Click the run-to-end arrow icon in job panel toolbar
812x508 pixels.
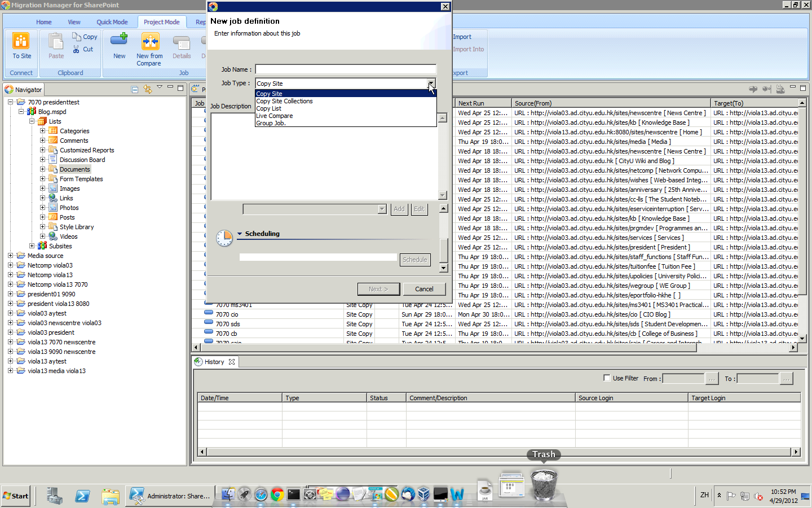[766, 89]
